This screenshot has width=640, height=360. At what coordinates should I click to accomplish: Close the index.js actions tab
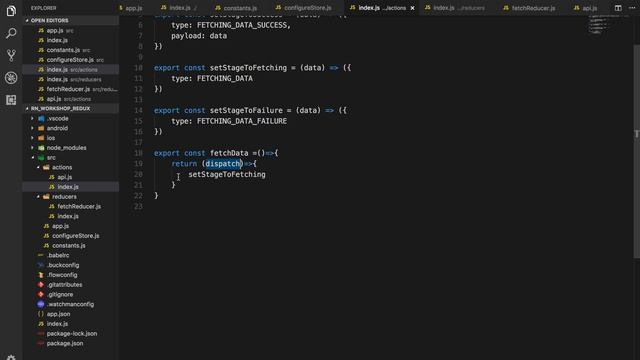tap(412, 8)
